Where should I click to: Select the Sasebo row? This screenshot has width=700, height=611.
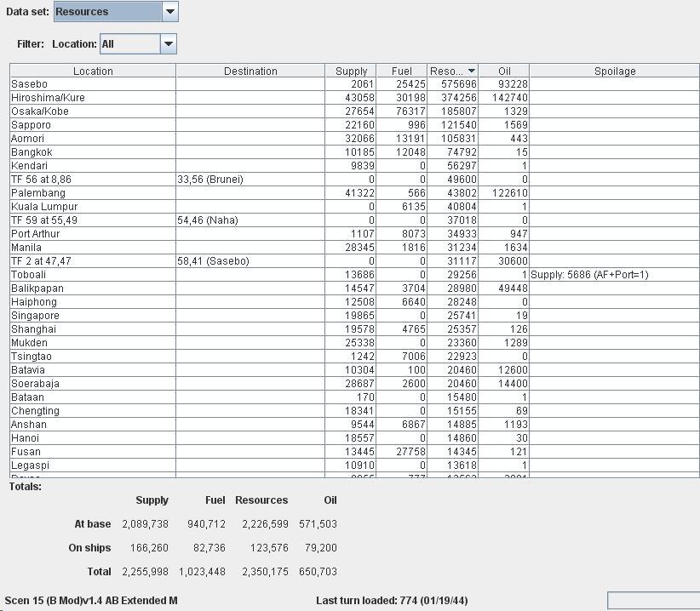pos(354,84)
